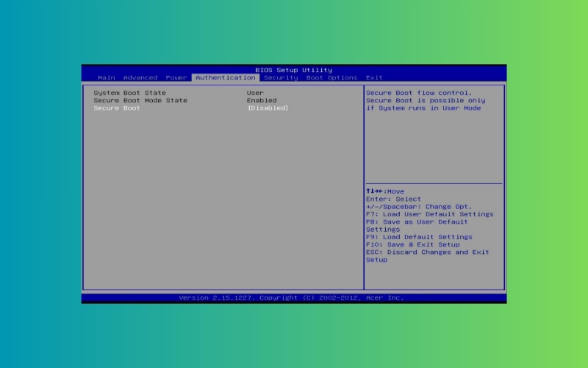Click F10: Save & Exit Setup hint
The height and width of the screenshot is (368, 588).
[x=412, y=244]
